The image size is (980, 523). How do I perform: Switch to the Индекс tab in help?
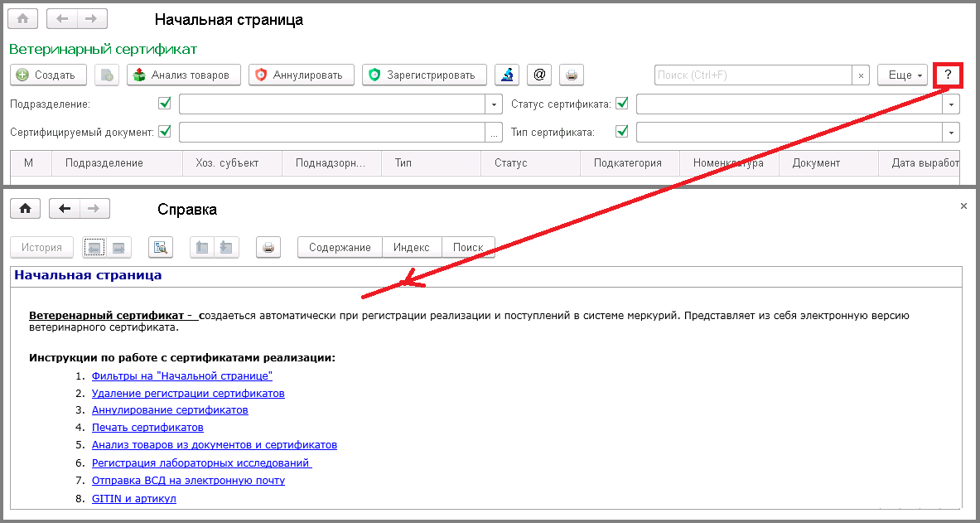coord(411,248)
